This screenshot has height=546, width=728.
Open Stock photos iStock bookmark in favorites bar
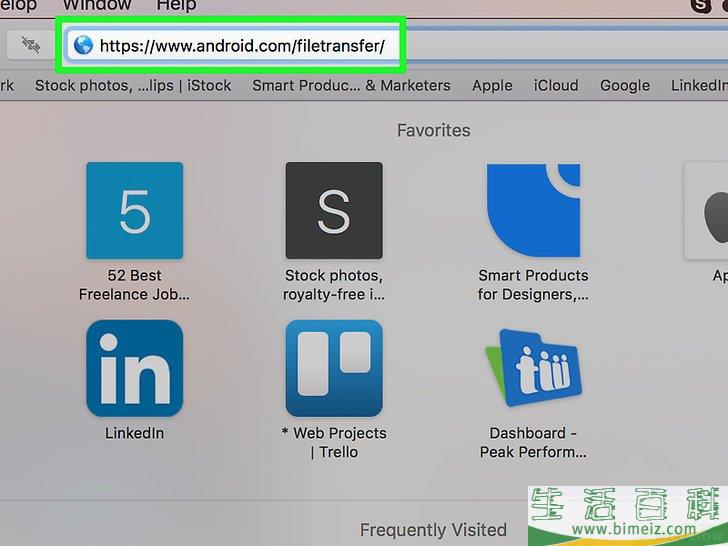coord(133,85)
